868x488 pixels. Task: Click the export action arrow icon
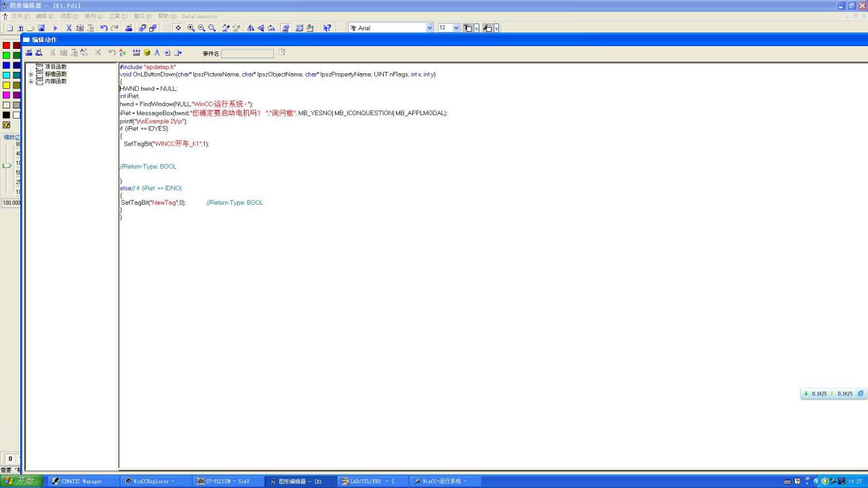pyautogui.click(x=178, y=52)
